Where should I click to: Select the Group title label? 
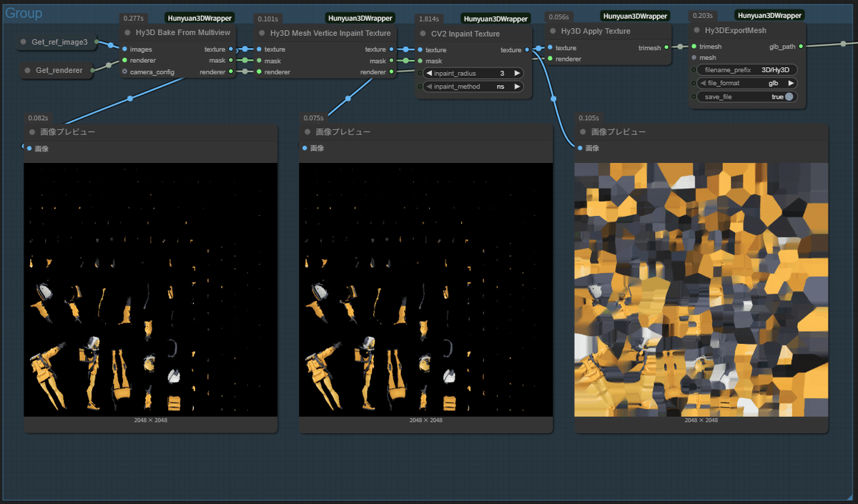(23, 14)
